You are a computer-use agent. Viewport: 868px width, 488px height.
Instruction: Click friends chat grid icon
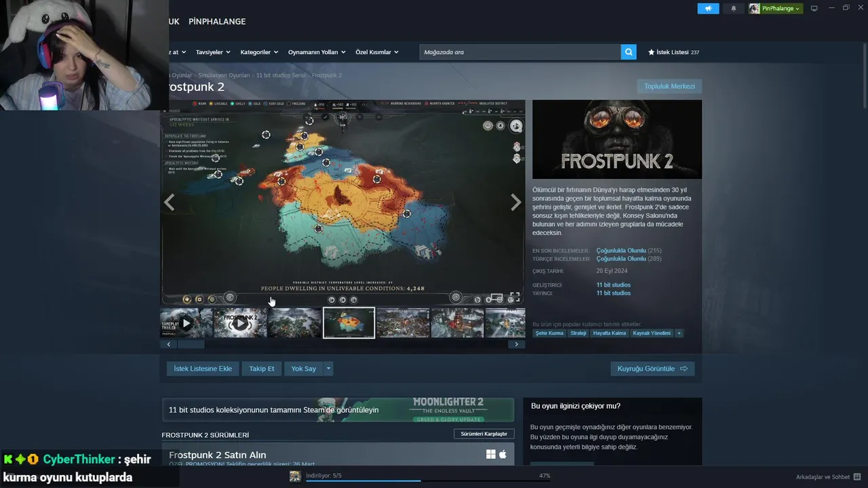pos(857,476)
